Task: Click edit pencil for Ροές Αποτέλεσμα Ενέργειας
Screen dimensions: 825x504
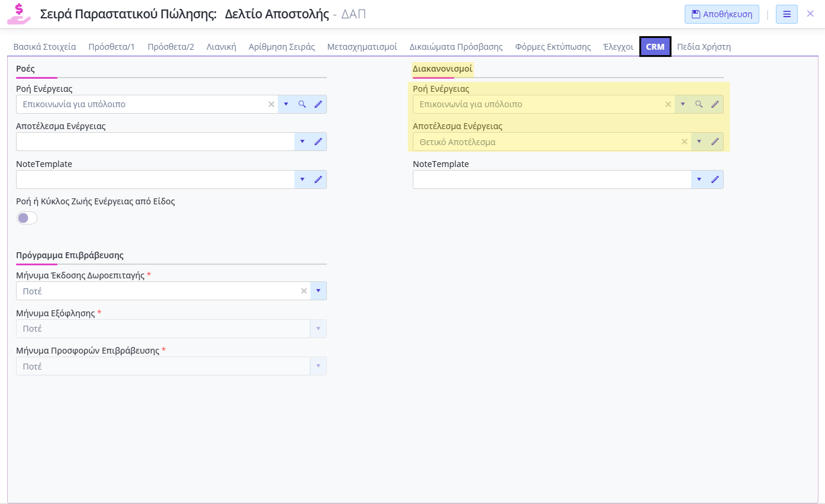Action: pos(318,142)
